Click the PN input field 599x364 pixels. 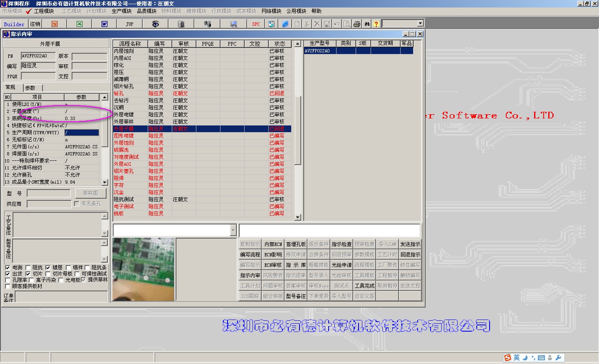tap(38, 56)
